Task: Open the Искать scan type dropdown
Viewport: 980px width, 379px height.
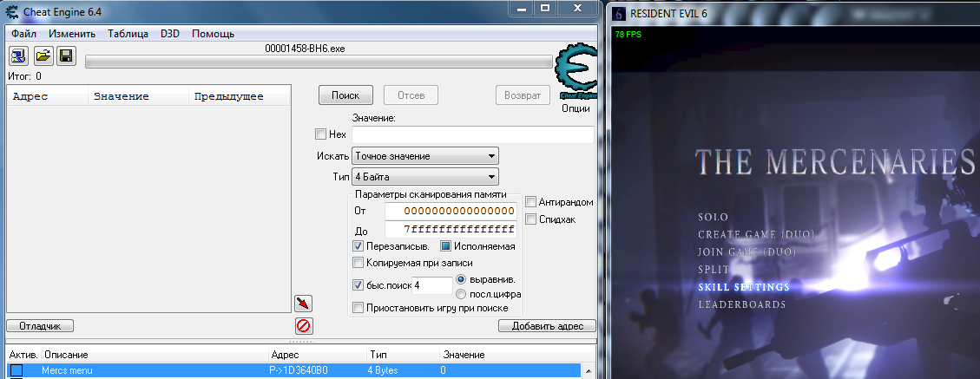Action: tap(425, 156)
